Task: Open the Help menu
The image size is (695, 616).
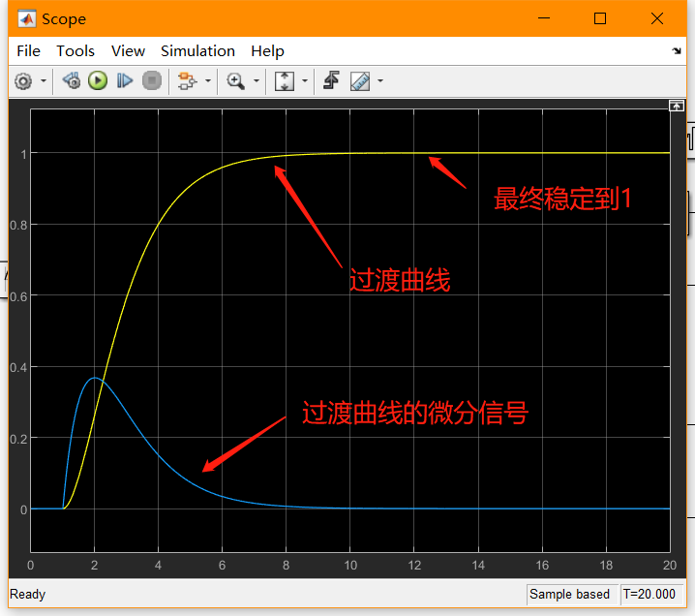Action: 267,51
